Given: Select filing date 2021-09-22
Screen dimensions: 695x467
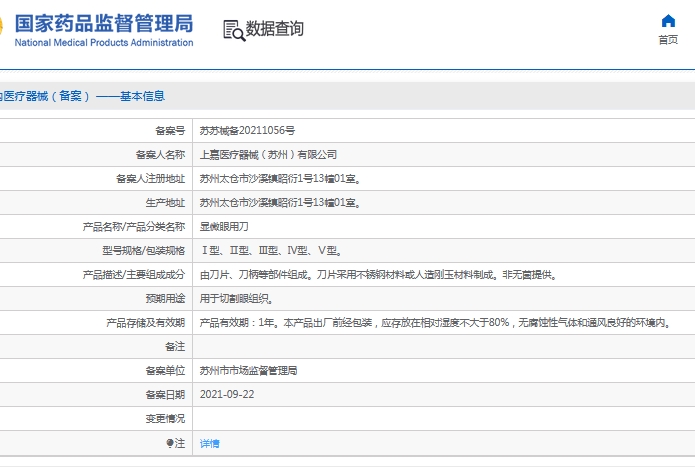Looking at the screenshot, I should pyautogui.click(x=227, y=394).
